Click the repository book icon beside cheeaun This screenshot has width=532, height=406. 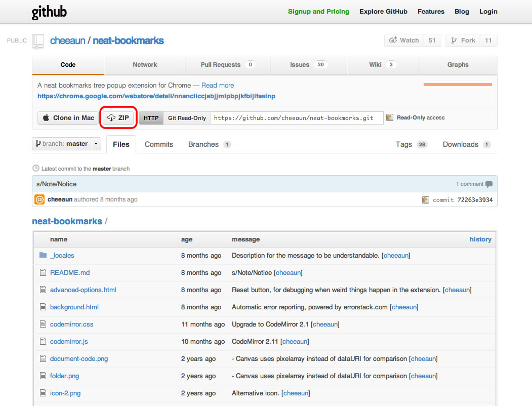(38, 42)
